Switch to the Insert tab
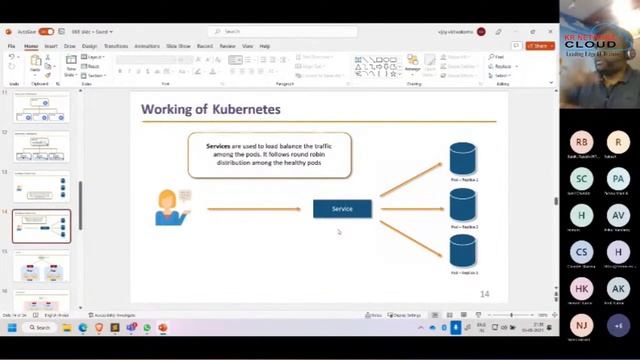Viewport: 640px width, 360px height. pyautogui.click(x=51, y=46)
